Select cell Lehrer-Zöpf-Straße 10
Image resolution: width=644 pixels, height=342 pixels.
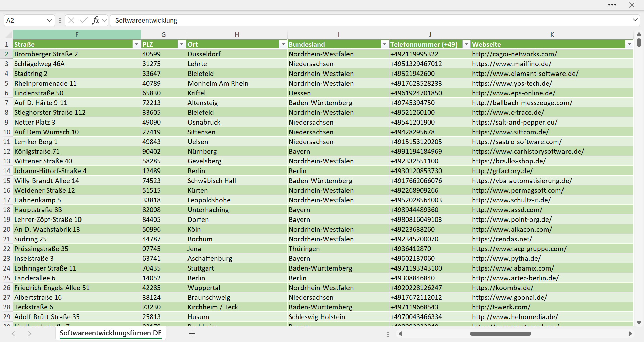click(x=77, y=219)
